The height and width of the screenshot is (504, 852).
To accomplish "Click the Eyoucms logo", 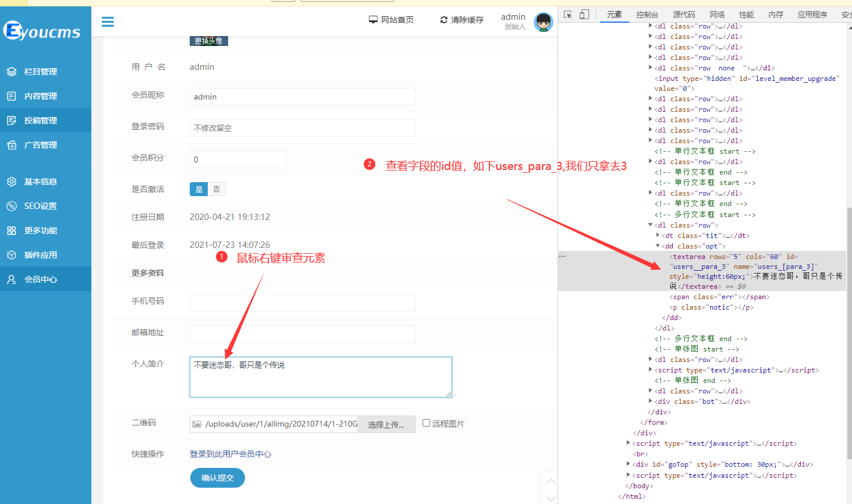I will click(42, 31).
